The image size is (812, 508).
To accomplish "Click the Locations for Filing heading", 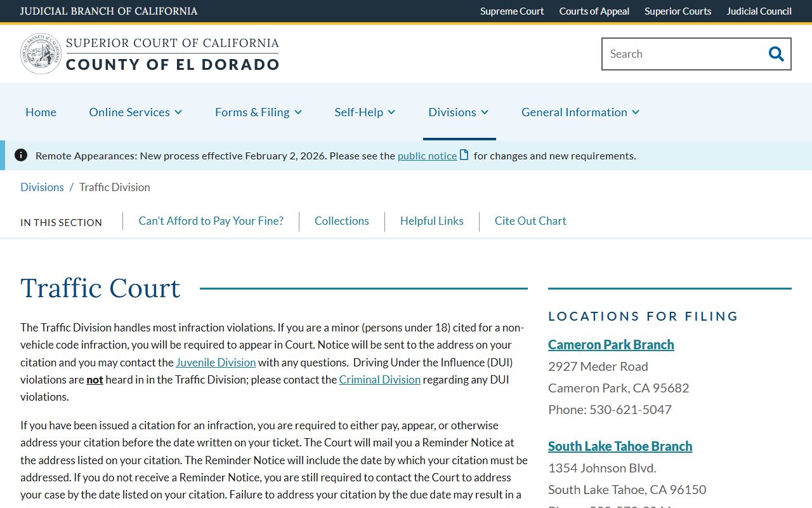I will point(643,316).
